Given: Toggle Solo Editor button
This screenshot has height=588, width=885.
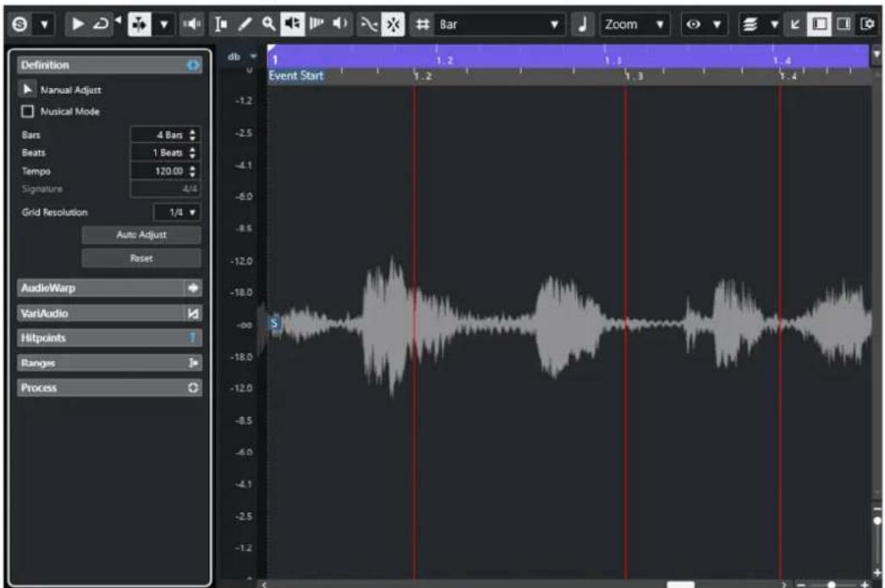Looking at the screenshot, I should [19, 25].
